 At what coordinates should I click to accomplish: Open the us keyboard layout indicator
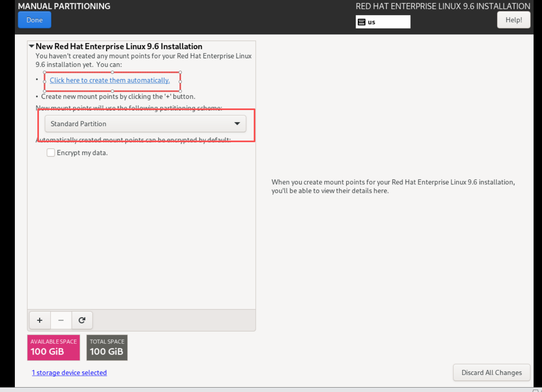coord(383,22)
